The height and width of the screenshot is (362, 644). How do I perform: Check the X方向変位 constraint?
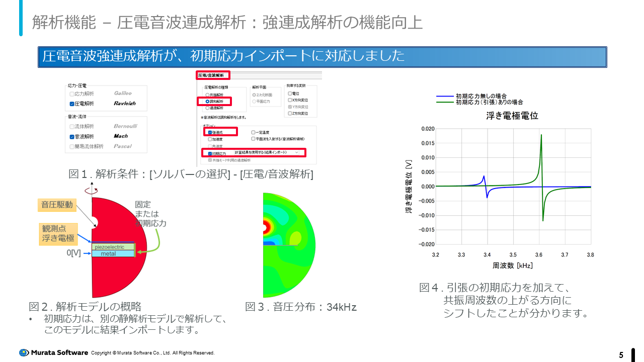(289, 101)
